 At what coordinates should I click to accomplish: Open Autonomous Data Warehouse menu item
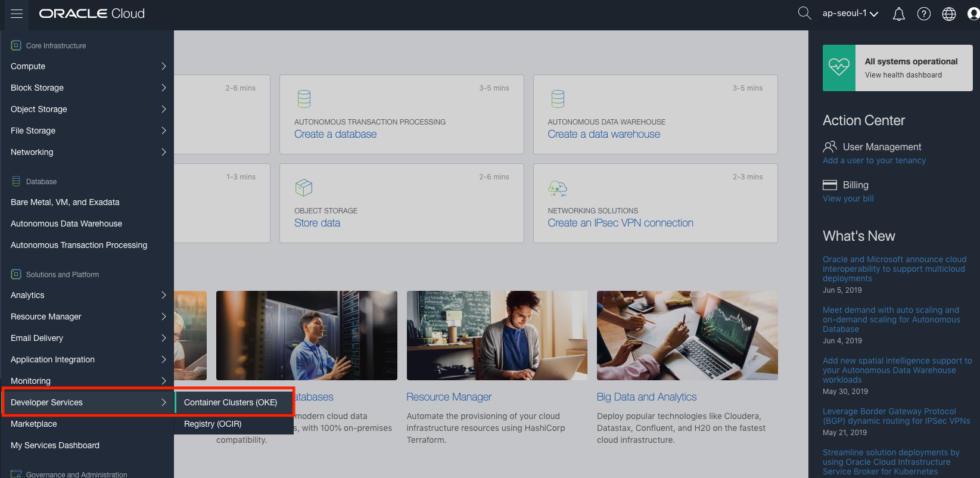point(87,224)
